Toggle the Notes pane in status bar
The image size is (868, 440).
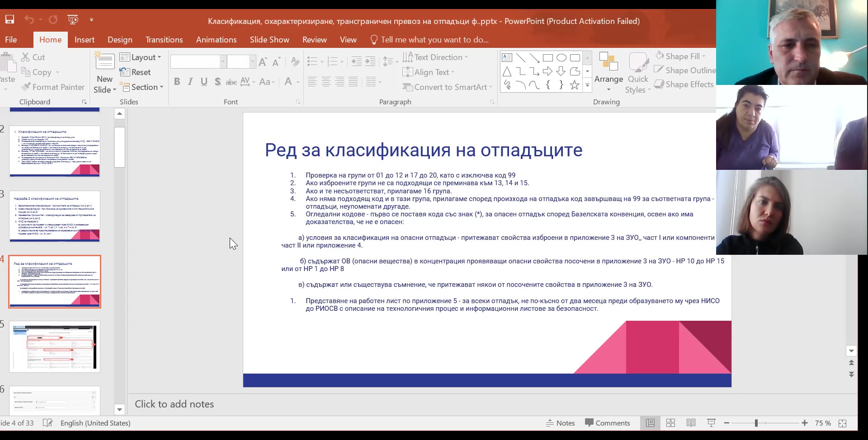560,423
